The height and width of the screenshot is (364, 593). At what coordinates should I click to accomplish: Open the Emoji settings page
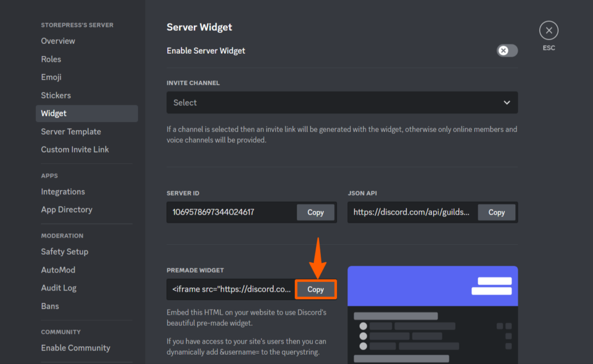(51, 77)
